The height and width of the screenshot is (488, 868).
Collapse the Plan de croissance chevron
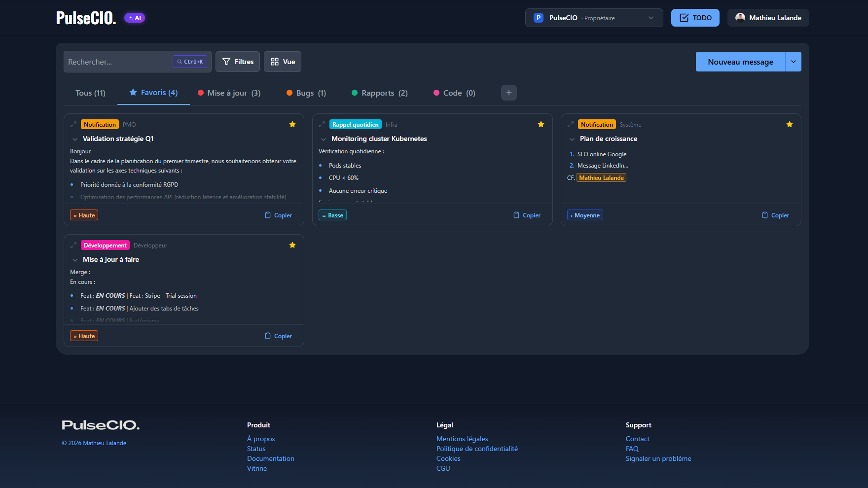pos(572,139)
